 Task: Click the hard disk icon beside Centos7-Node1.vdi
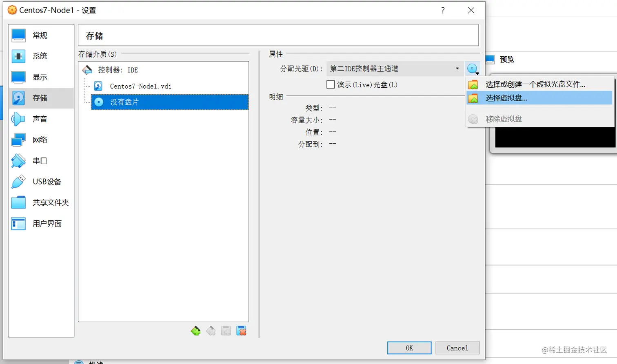point(98,86)
